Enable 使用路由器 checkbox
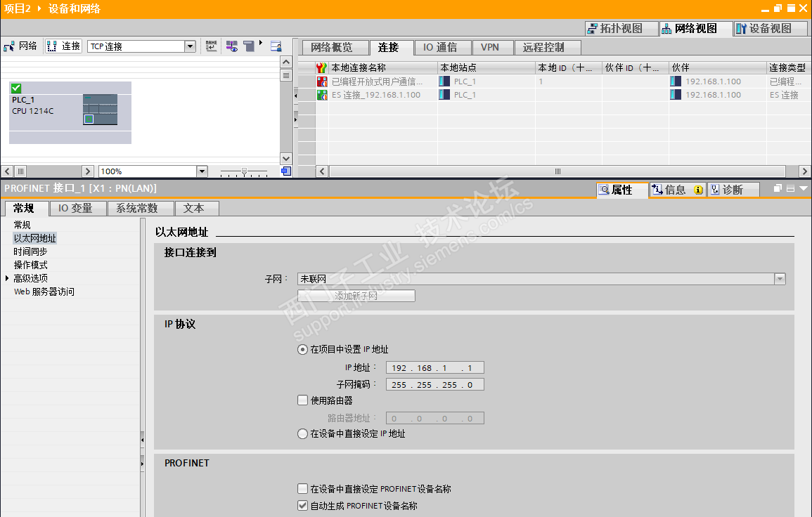The image size is (812, 517). pos(303,400)
